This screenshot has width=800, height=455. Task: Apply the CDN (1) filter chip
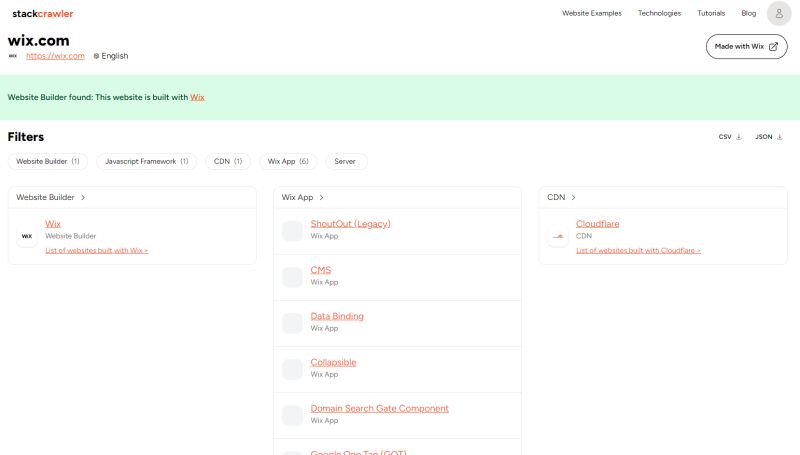click(x=228, y=161)
